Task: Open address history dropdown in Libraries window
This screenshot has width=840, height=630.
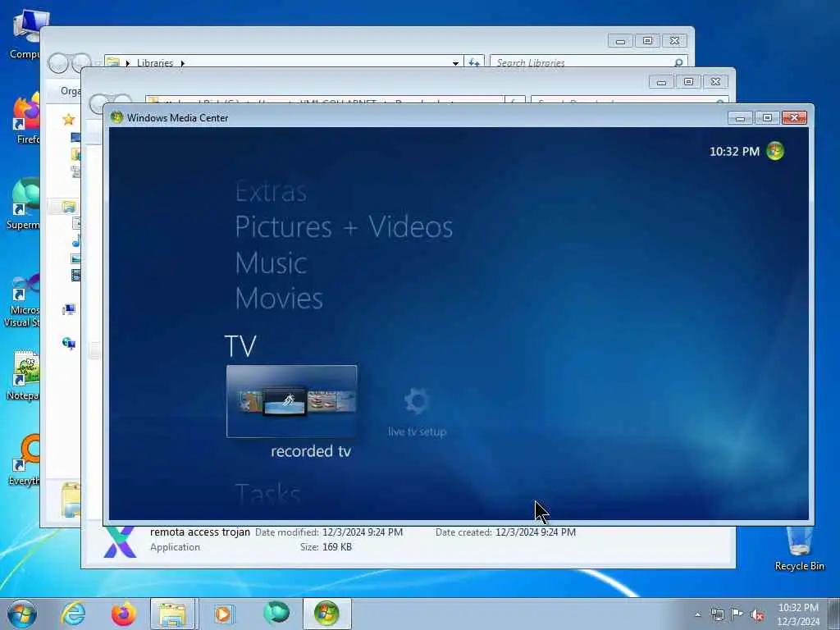Action: (455, 62)
